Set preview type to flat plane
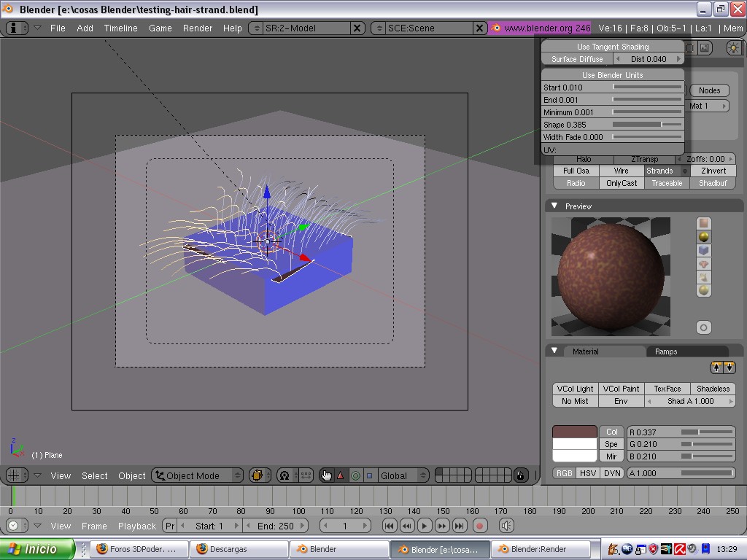This screenshot has height=560, width=747. [704, 223]
